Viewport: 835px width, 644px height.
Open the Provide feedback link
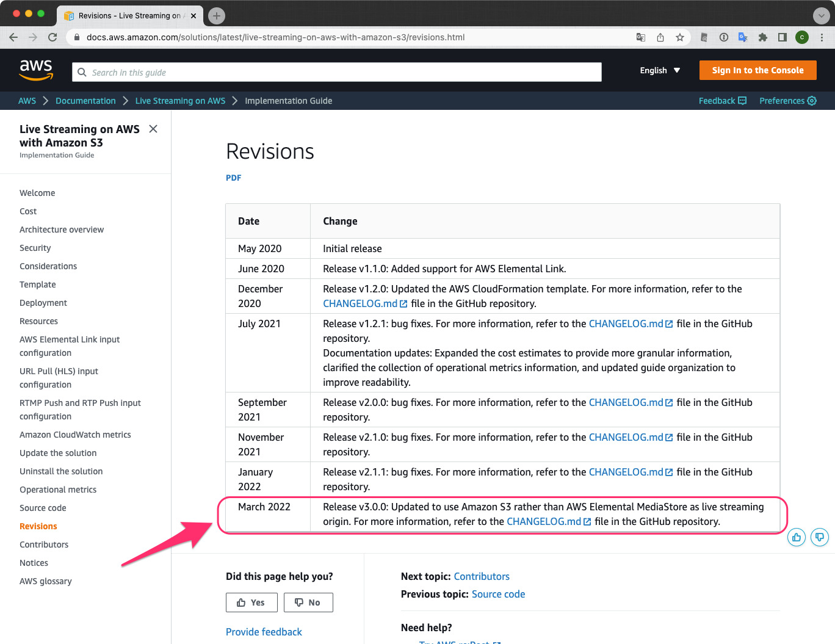coord(264,632)
